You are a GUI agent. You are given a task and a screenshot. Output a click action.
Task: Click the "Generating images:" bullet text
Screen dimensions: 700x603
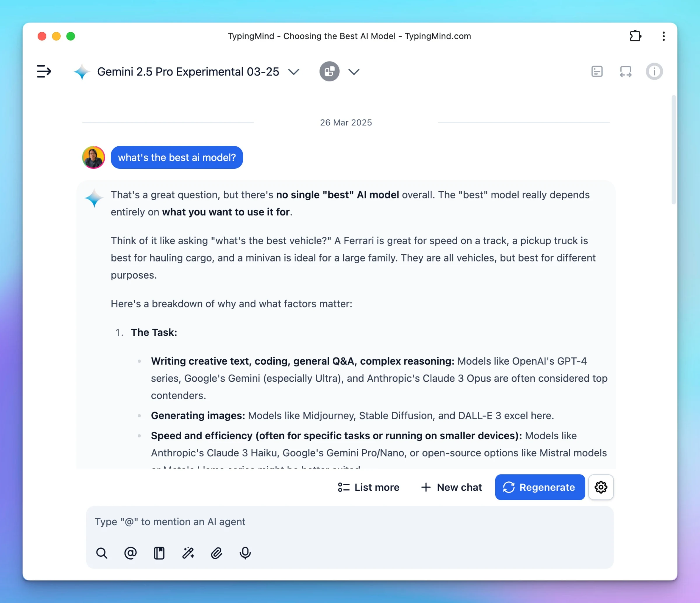[x=198, y=416]
